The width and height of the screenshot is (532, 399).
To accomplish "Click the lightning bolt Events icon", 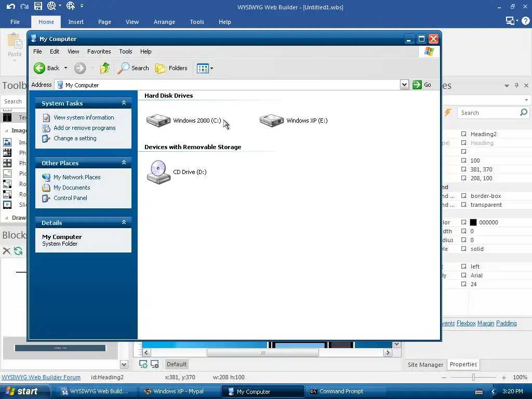I will (x=448, y=112).
